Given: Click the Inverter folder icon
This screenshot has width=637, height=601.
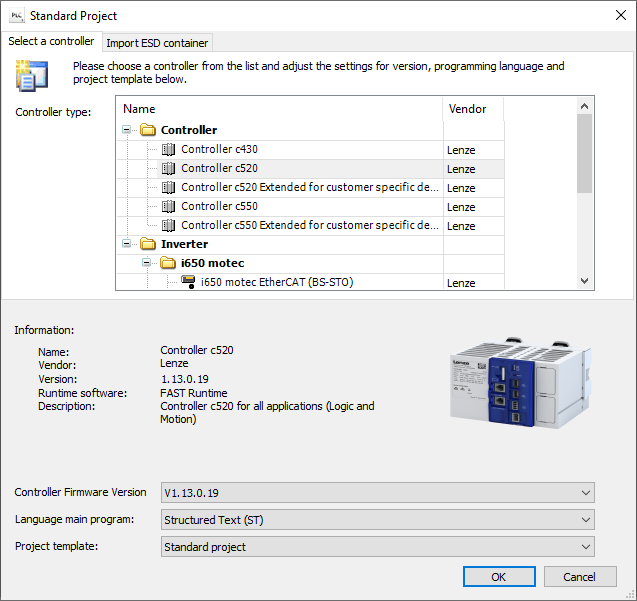Looking at the screenshot, I should coord(148,244).
